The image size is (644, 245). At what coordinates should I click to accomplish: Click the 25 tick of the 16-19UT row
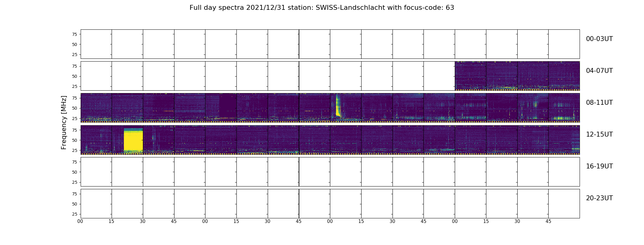point(75,182)
